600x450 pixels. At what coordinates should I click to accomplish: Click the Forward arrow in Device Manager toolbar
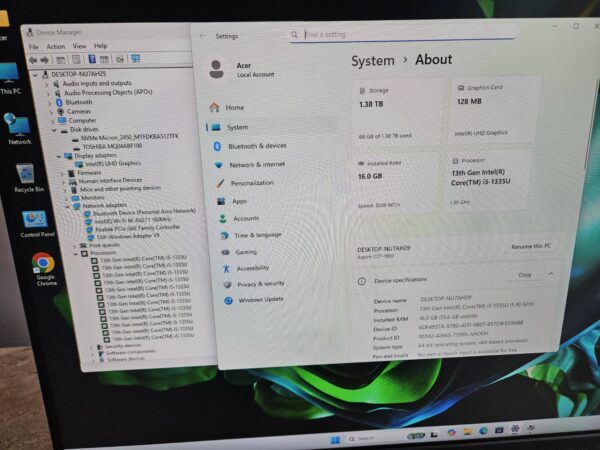point(45,60)
